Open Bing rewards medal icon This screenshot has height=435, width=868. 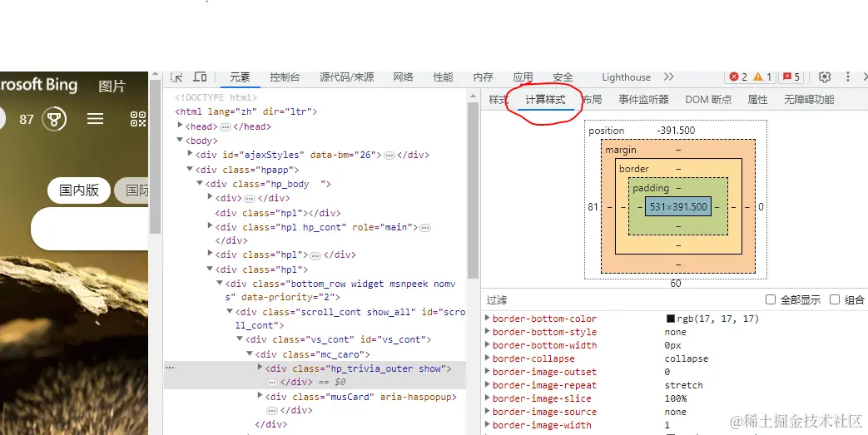point(54,118)
